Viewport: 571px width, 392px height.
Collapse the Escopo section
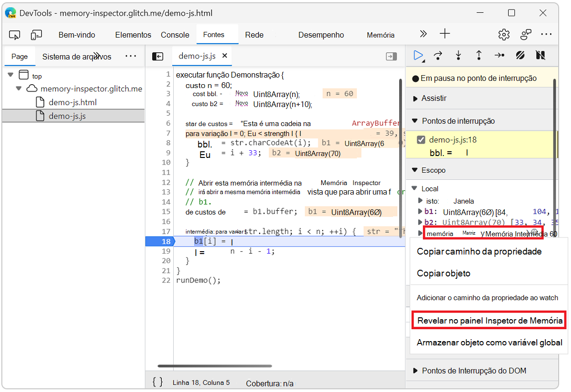pyautogui.click(x=416, y=169)
